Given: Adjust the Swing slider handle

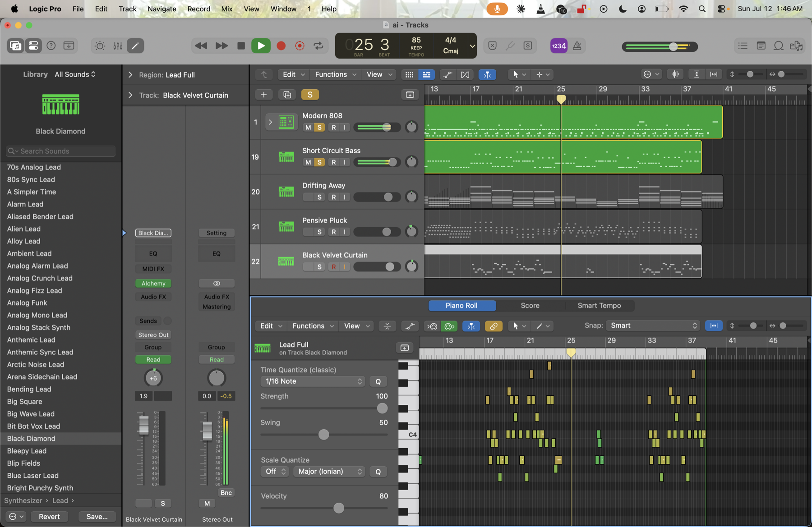Looking at the screenshot, I should [323, 435].
